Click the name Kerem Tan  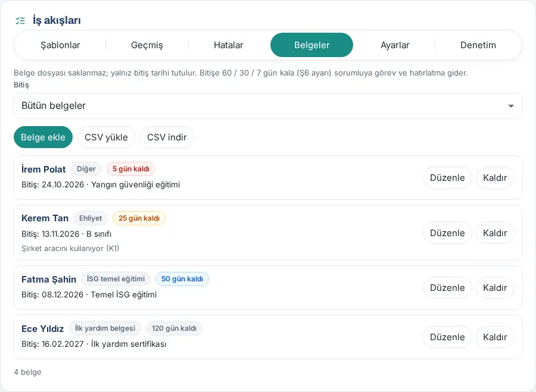click(x=45, y=218)
